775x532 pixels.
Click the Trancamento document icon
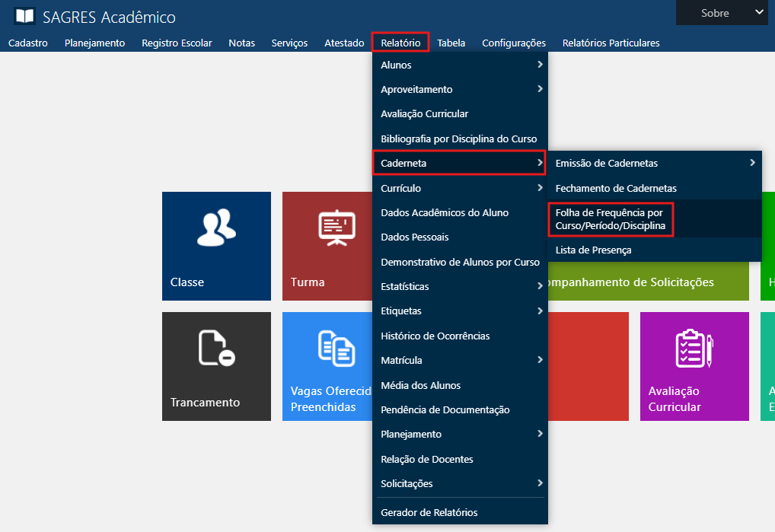point(216,349)
